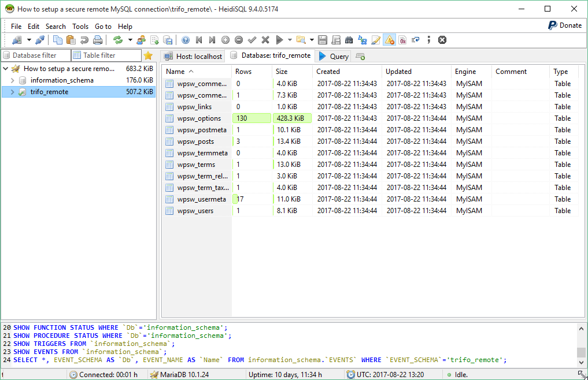Screen dimensions: 588x380
Task: Open the User manager icon
Action: pyautogui.click(x=142, y=40)
